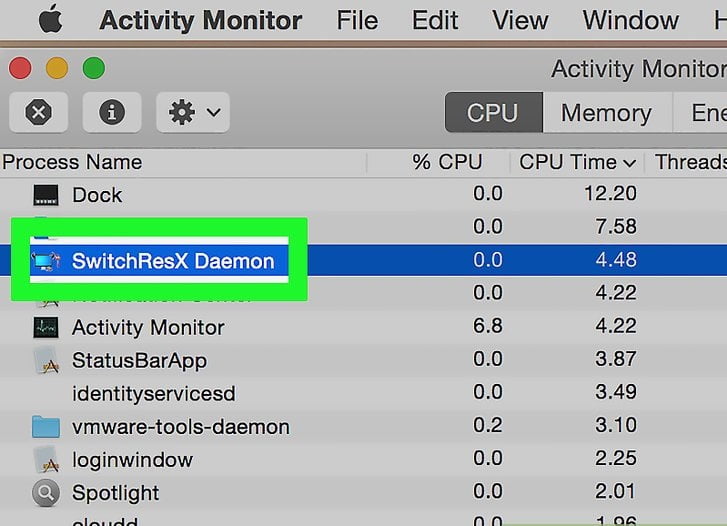
Task: Open the View menu
Action: point(520,20)
